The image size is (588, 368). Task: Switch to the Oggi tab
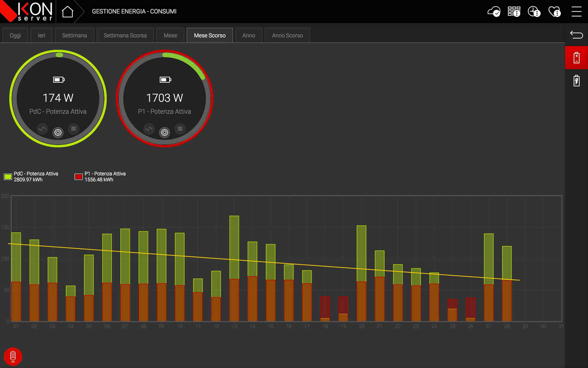[15, 35]
